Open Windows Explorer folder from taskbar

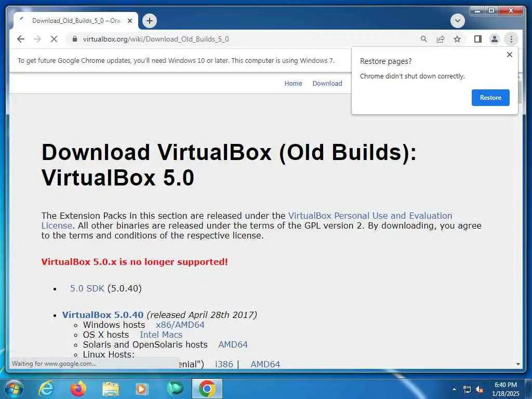coord(110,389)
